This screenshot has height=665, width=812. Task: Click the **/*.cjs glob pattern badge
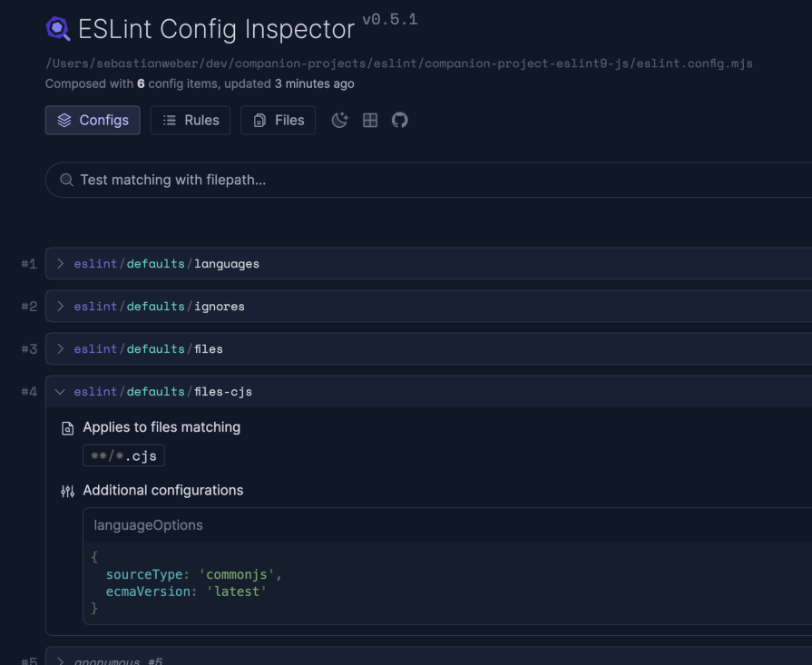tap(123, 455)
